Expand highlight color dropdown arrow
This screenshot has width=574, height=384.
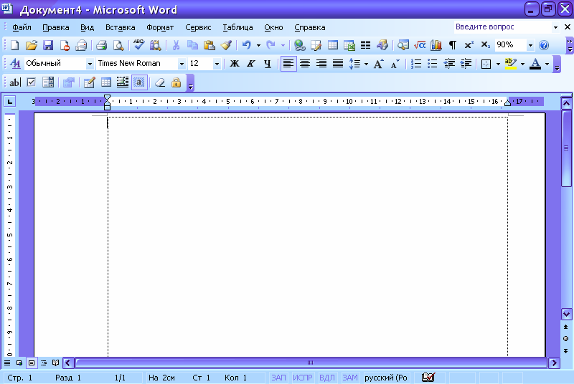(x=522, y=64)
